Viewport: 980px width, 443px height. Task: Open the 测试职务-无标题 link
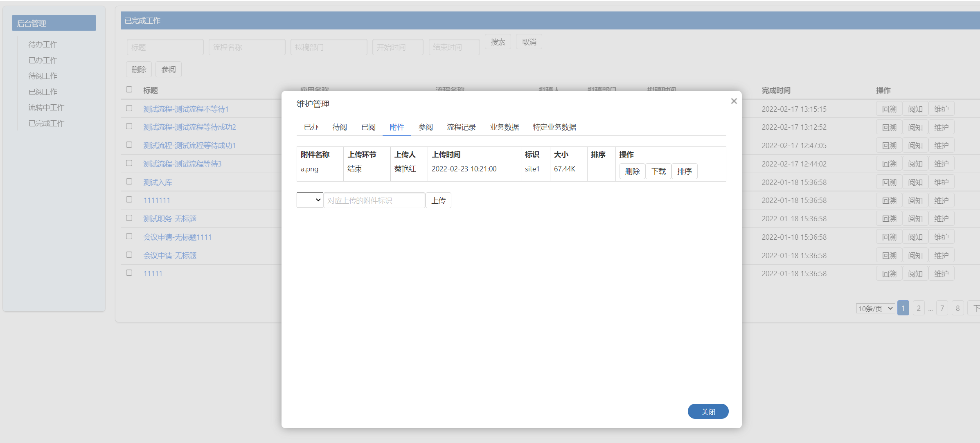click(170, 219)
